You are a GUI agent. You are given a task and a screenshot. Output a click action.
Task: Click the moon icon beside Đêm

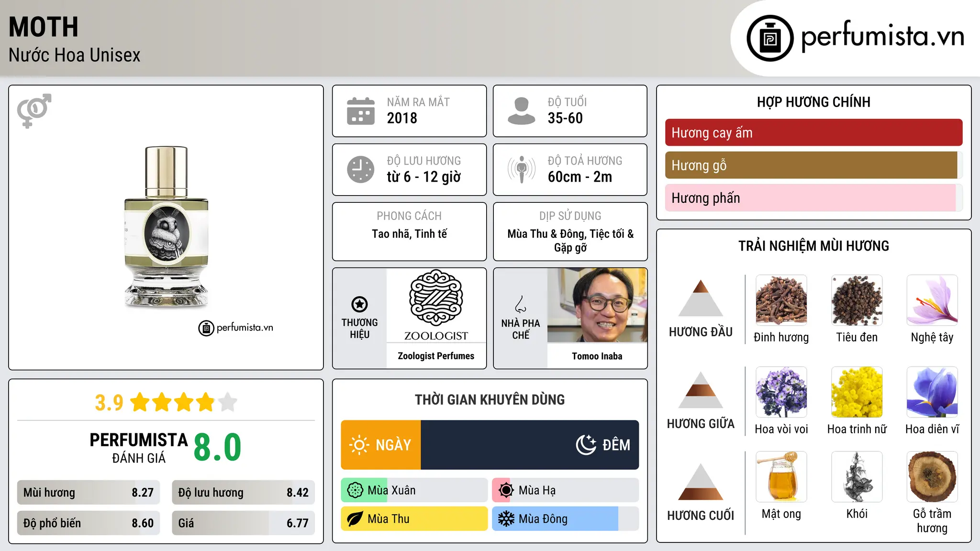pos(586,445)
